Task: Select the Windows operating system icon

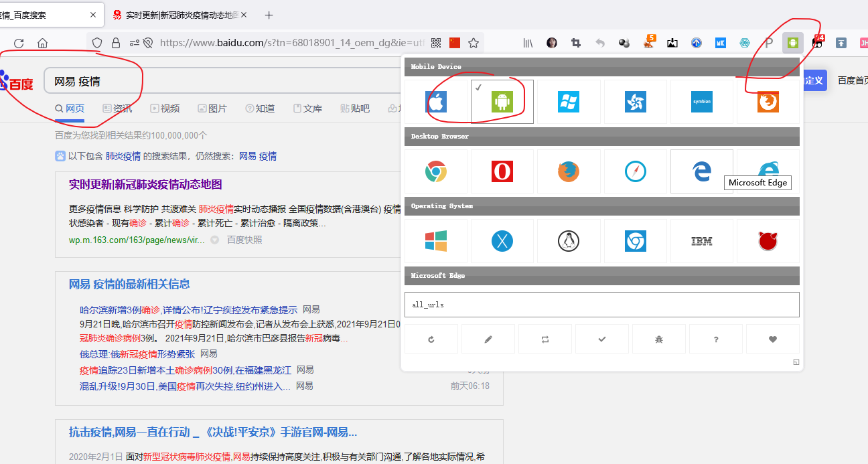Action: pyautogui.click(x=436, y=241)
